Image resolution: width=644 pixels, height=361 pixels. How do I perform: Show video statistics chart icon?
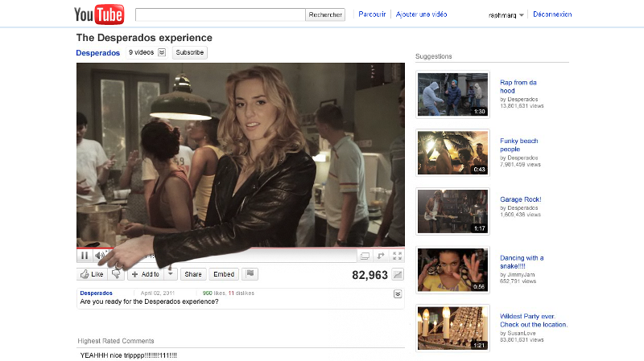(x=398, y=274)
